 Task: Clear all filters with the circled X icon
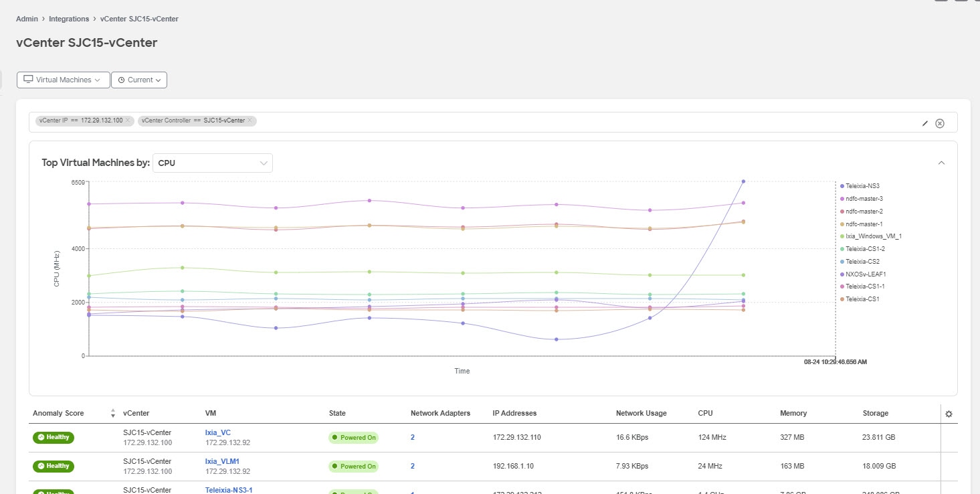(x=940, y=123)
